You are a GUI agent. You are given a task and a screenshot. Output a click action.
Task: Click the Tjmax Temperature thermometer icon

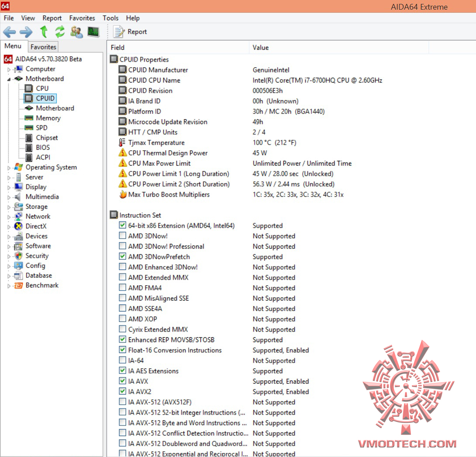pyautogui.click(x=122, y=142)
